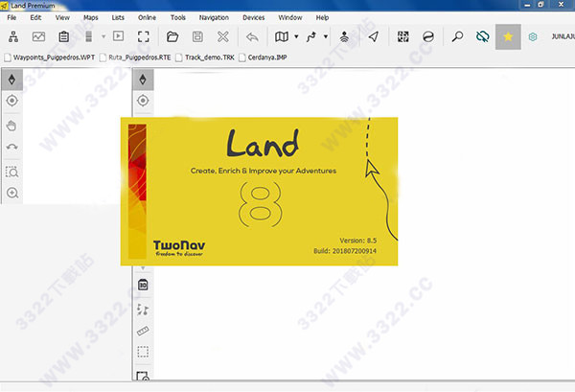
Task: Select zoom window tool in left panel
Action: tap(11, 172)
